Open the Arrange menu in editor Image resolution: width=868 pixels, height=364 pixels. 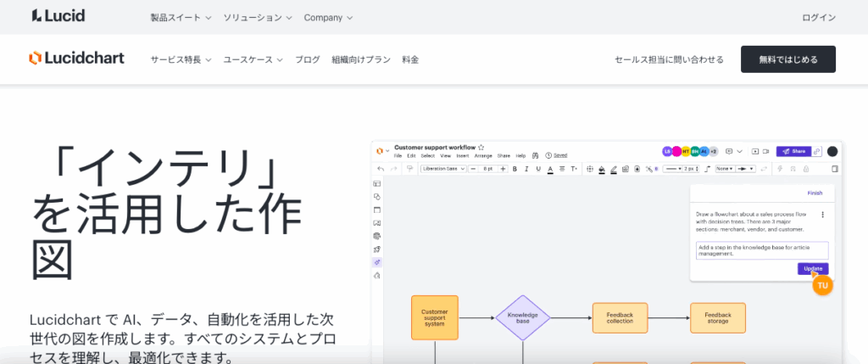[x=483, y=155]
